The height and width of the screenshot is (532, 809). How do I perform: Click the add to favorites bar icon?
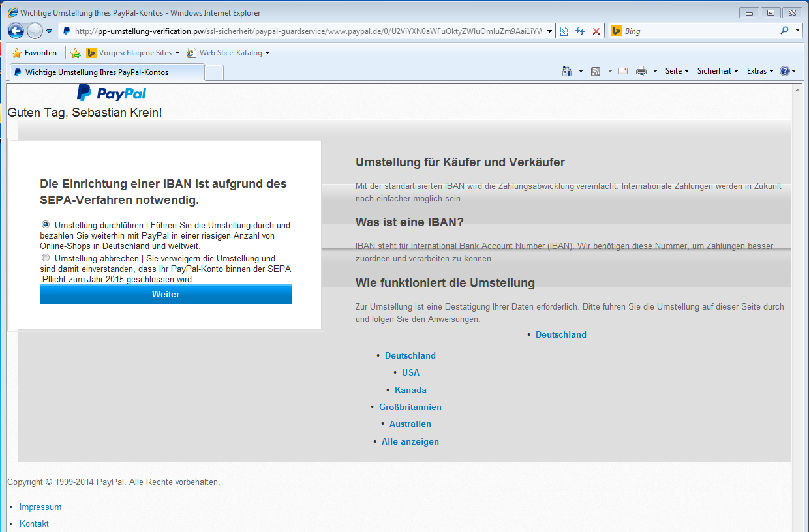pos(76,53)
